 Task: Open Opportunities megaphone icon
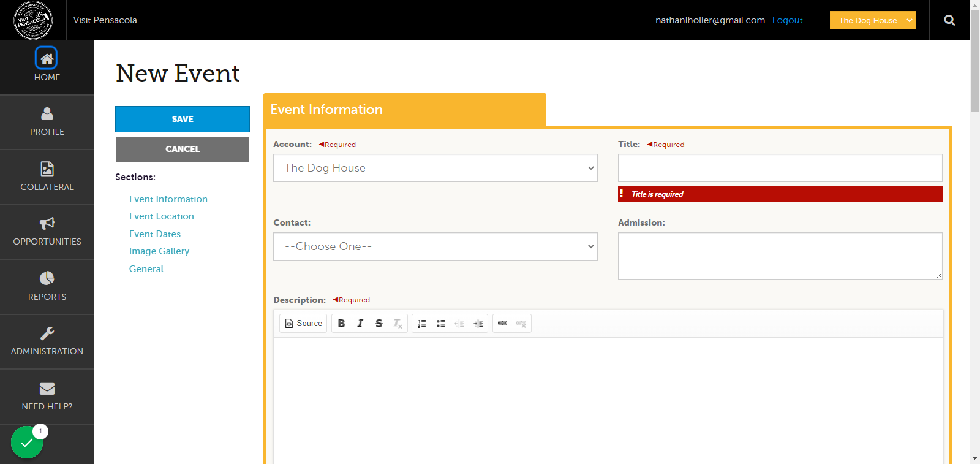pyautogui.click(x=47, y=223)
